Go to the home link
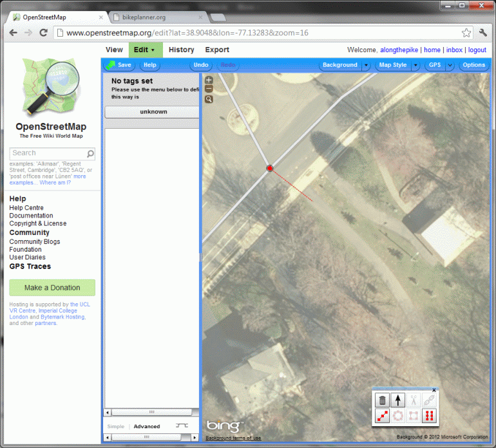 coord(432,50)
